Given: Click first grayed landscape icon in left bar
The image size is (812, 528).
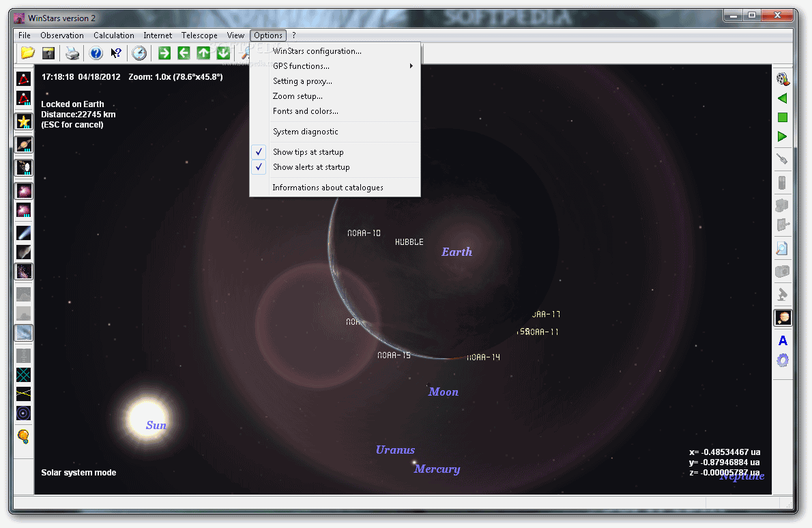Looking at the screenshot, I should (x=24, y=294).
